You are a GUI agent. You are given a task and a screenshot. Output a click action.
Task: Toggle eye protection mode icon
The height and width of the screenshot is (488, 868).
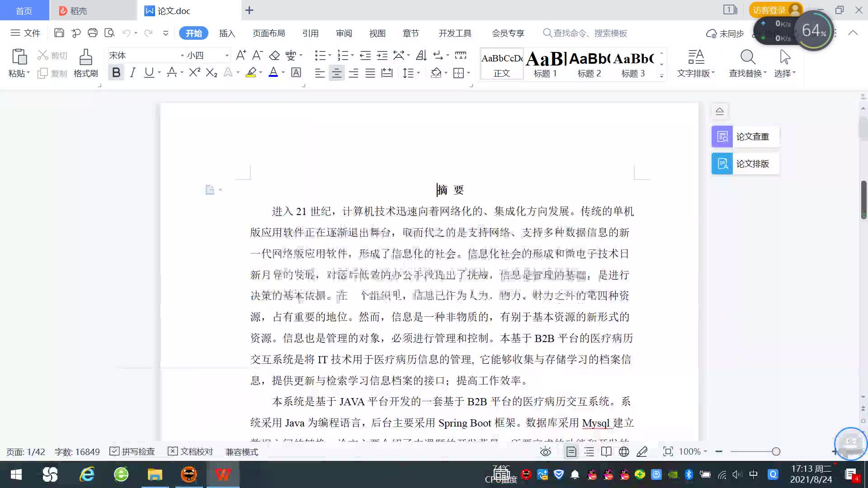(x=546, y=451)
